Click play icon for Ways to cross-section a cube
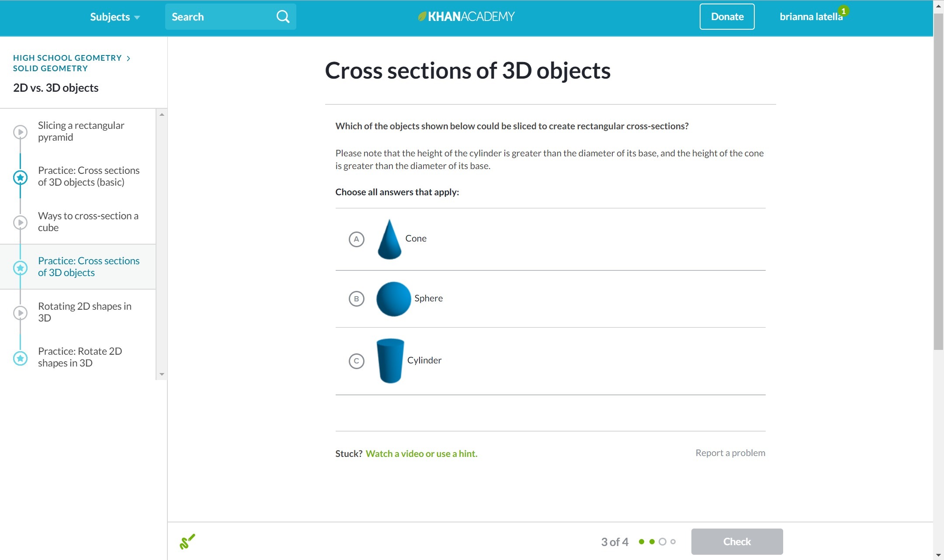The width and height of the screenshot is (944, 560). click(x=20, y=222)
